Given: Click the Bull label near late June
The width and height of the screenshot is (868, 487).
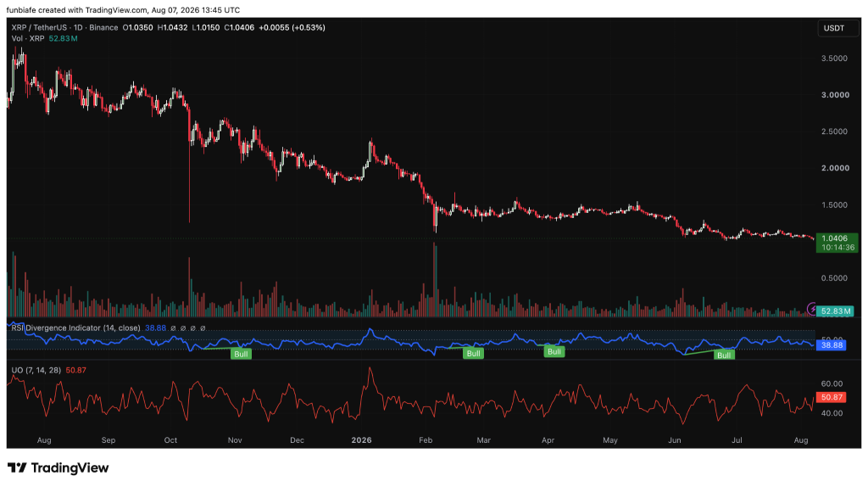Looking at the screenshot, I should 724,355.
